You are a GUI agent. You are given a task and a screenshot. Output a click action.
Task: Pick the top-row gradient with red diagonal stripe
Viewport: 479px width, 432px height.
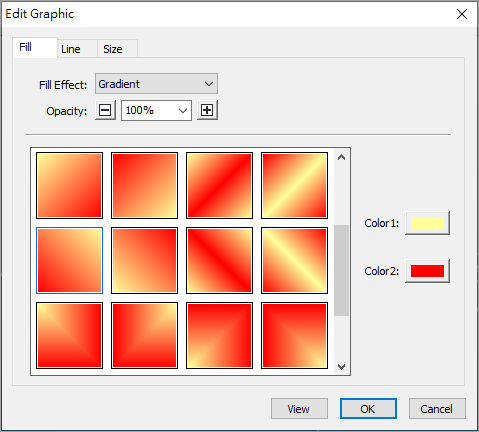click(x=219, y=185)
